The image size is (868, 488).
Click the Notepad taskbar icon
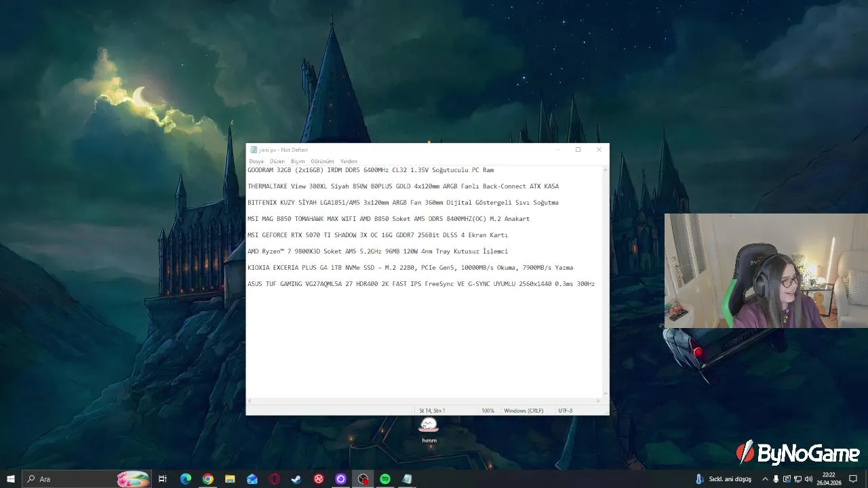click(407, 479)
